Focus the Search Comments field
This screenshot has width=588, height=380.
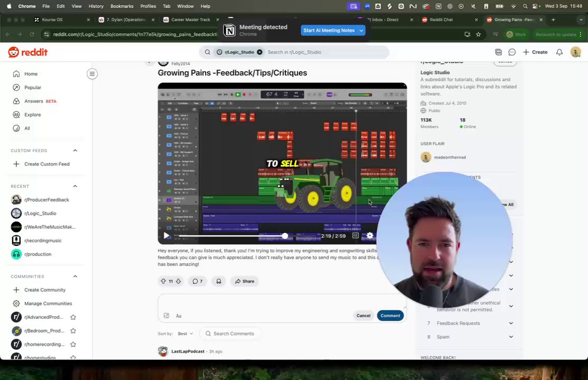tap(231, 334)
